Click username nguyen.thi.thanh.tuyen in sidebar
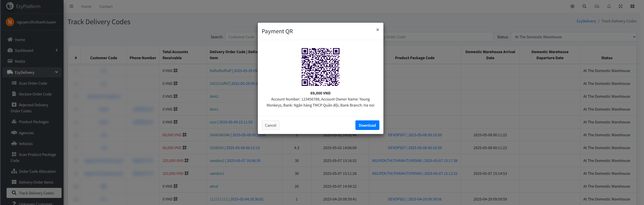 click(36, 22)
